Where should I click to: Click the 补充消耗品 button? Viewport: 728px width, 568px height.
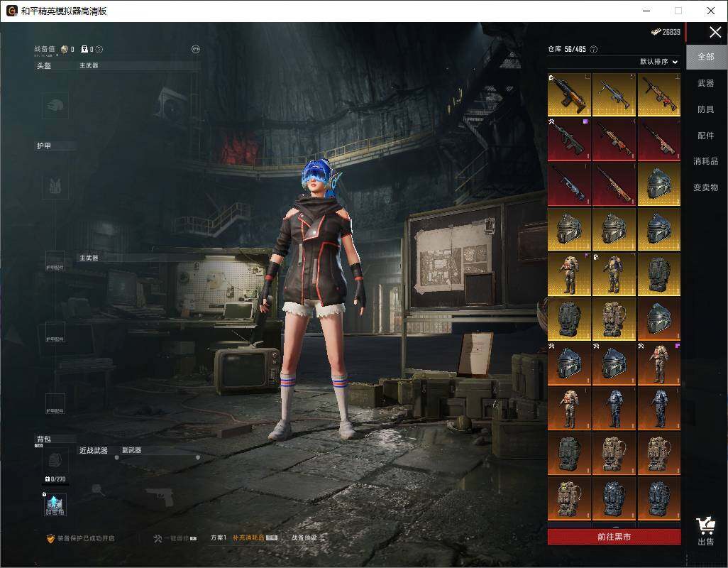pos(255,537)
